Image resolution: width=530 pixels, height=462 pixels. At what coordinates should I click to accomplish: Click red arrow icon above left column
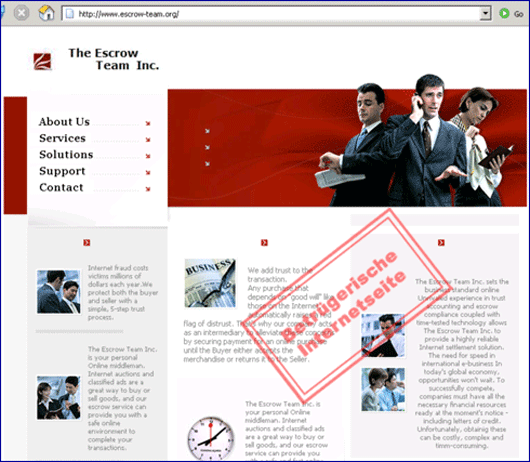87,243
